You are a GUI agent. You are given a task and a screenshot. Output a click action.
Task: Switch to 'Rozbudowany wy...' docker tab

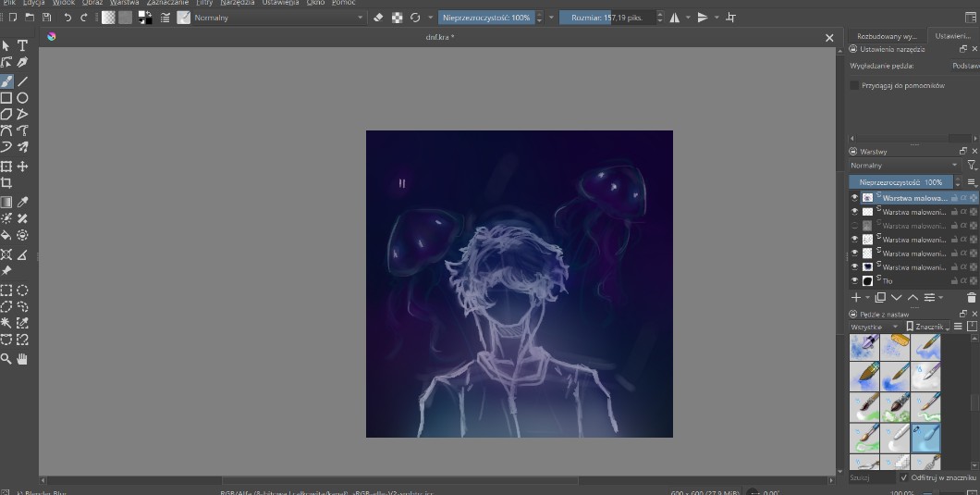[x=886, y=36]
